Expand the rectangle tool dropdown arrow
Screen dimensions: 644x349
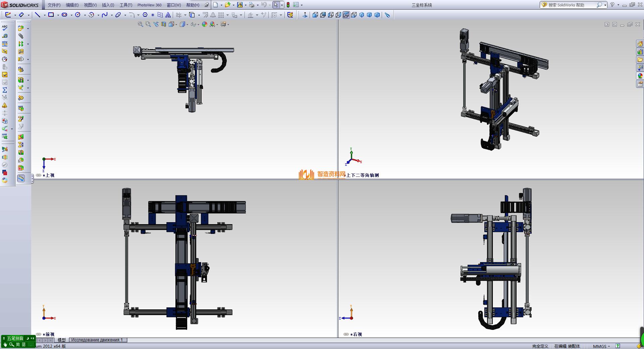[x=58, y=15]
